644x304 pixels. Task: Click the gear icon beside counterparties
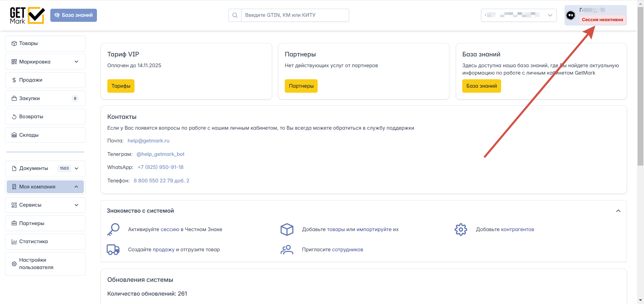click(x=461, y=229)
